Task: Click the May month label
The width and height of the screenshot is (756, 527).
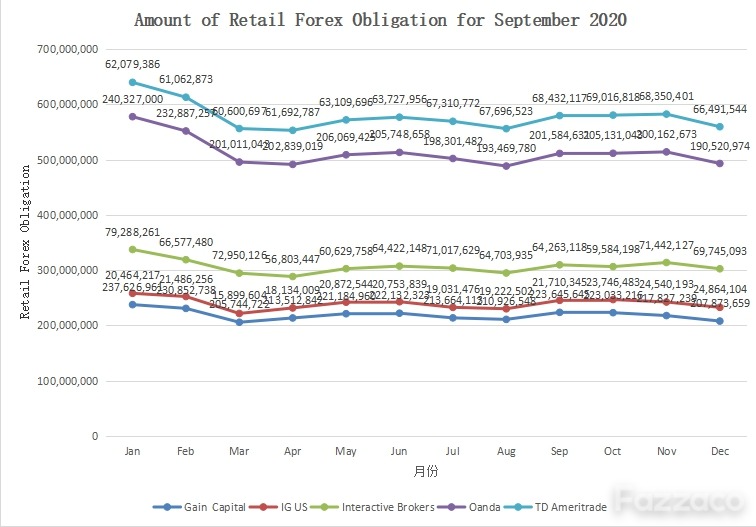Action: click(346, 451)
